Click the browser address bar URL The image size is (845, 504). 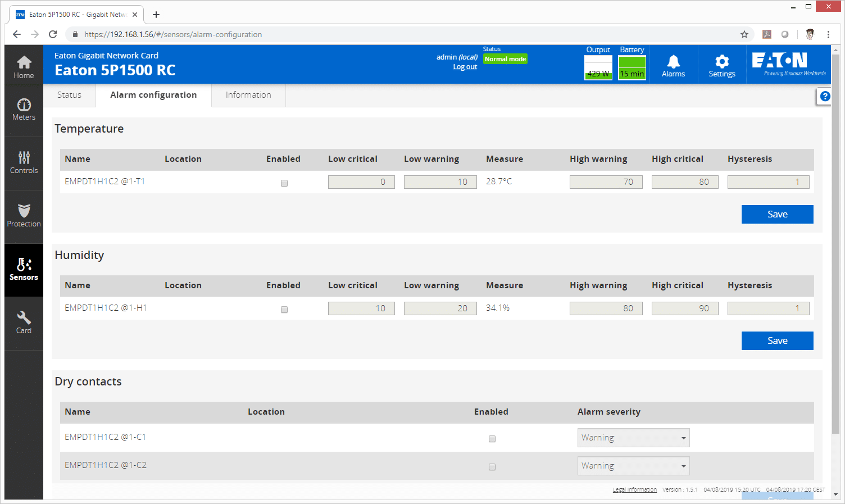[x=173, y=34]
